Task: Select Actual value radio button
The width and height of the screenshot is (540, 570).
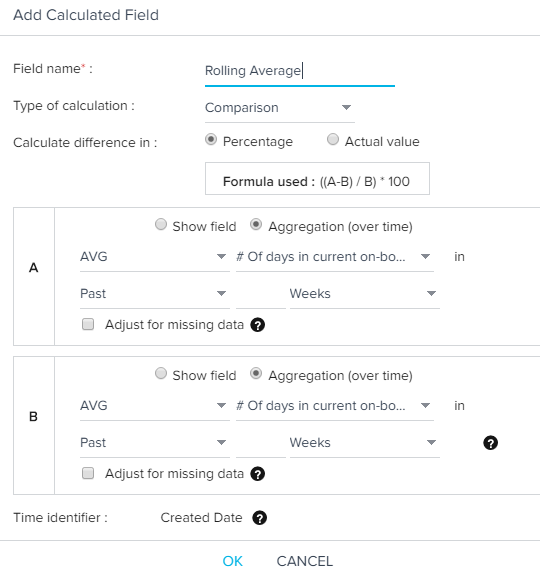Action: click(333, 140)
